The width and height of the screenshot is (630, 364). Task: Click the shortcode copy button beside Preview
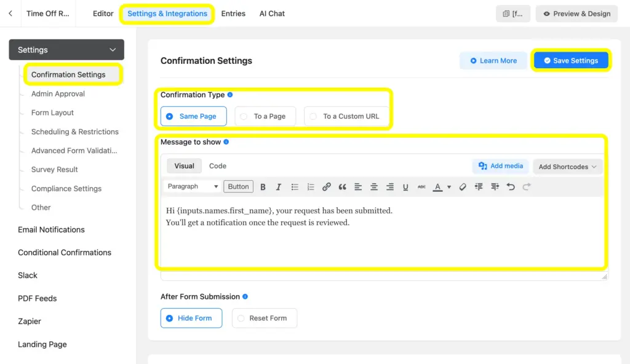[512, 14]
